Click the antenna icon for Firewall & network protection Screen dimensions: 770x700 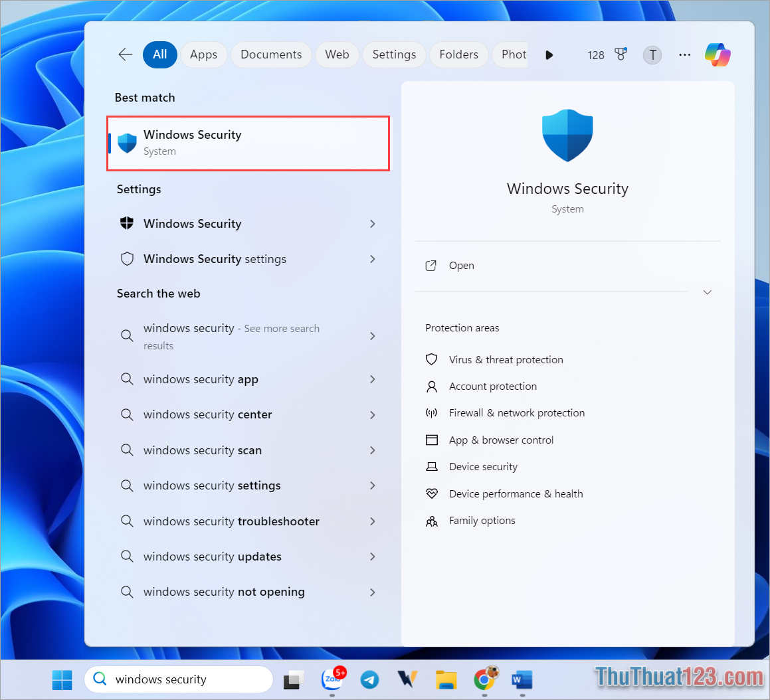[431, 413]
